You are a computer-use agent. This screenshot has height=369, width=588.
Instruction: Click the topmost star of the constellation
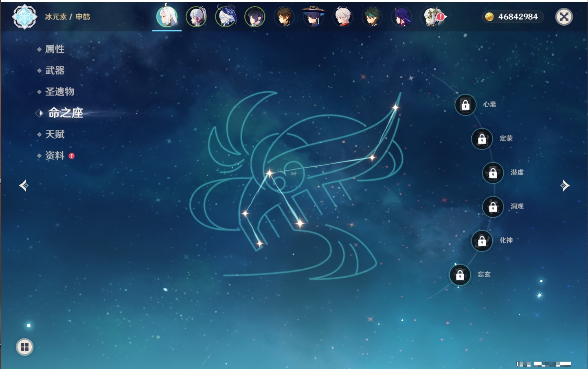point(395,108)
